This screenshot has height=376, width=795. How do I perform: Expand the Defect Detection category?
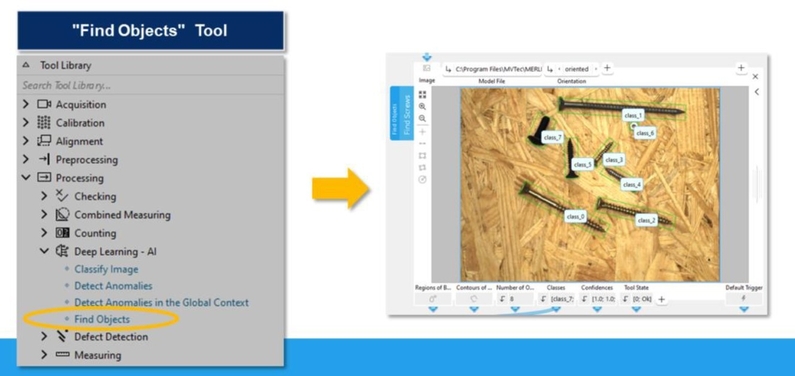pos(44,336)
